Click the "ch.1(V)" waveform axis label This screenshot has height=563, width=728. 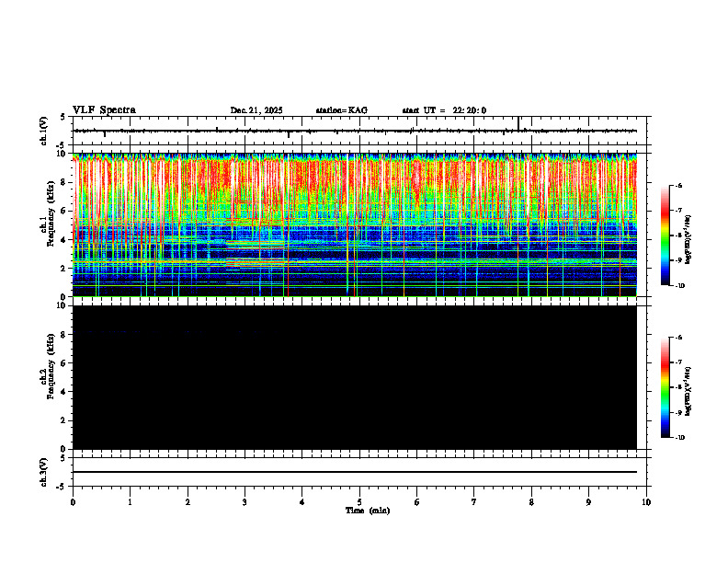click(44, 131)
